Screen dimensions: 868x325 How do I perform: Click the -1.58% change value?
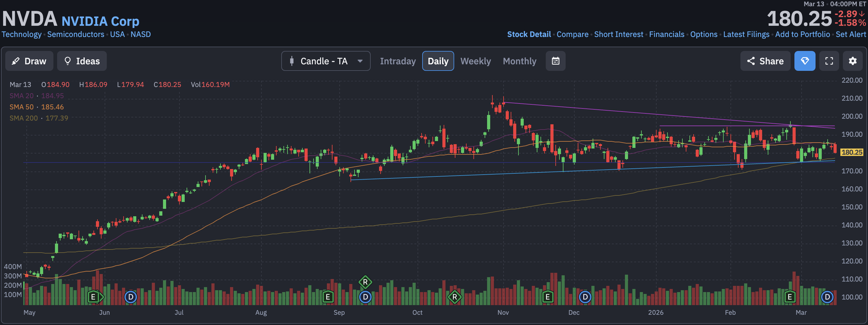point(850,23)
